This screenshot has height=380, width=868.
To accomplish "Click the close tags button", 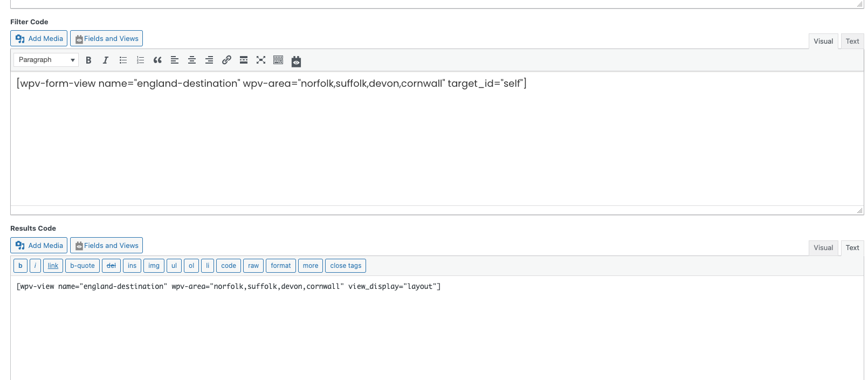I will 346,266.
